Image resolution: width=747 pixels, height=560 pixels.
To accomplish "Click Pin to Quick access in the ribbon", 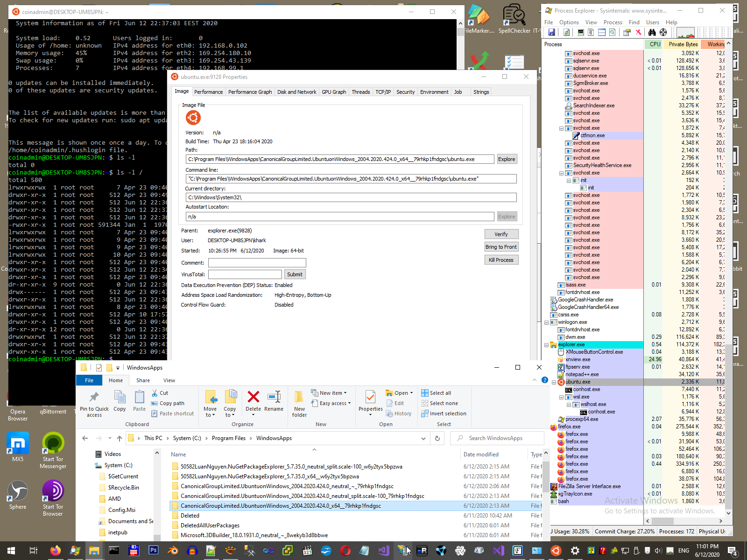I will click(x=94, y=404).
